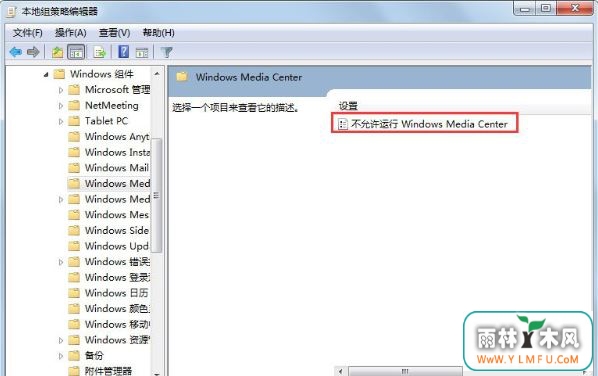Toggle the console tree pane icon
Screen dimensions: 598x376
[x=76, y=52]
